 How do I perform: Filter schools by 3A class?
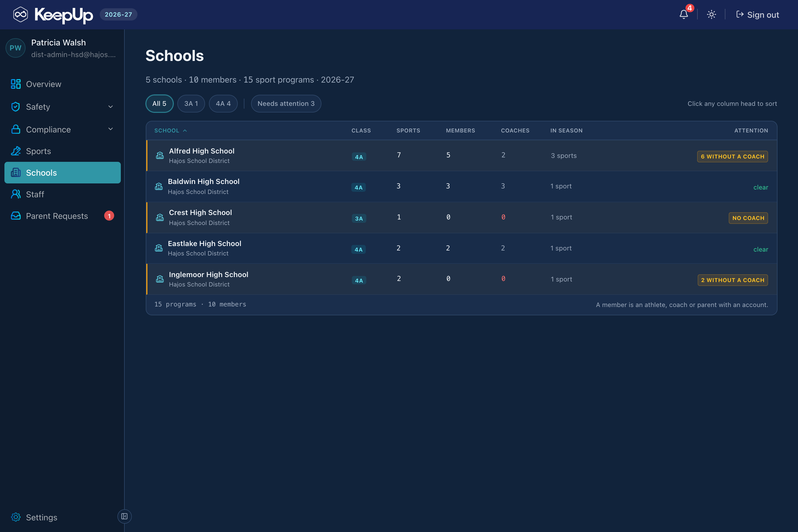coord(191,103)
